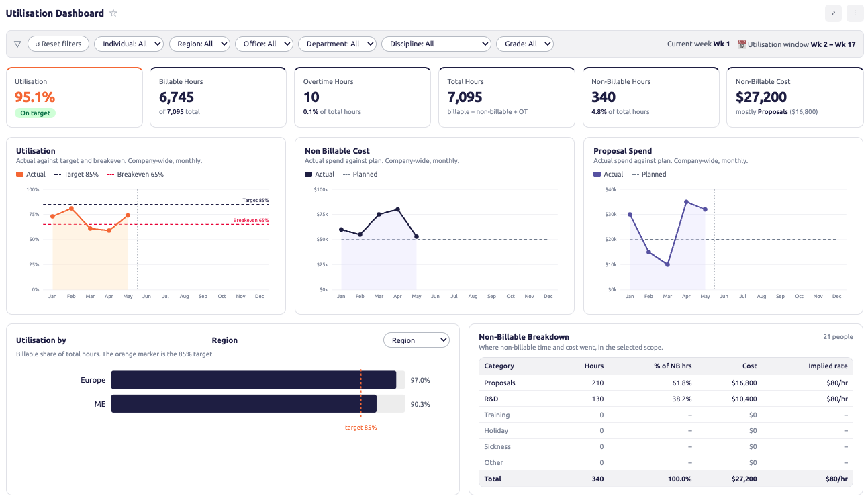This screenshot has height=498, width=868.
Task: Click the Europe utilisation bar
Action: coord(254,380)
